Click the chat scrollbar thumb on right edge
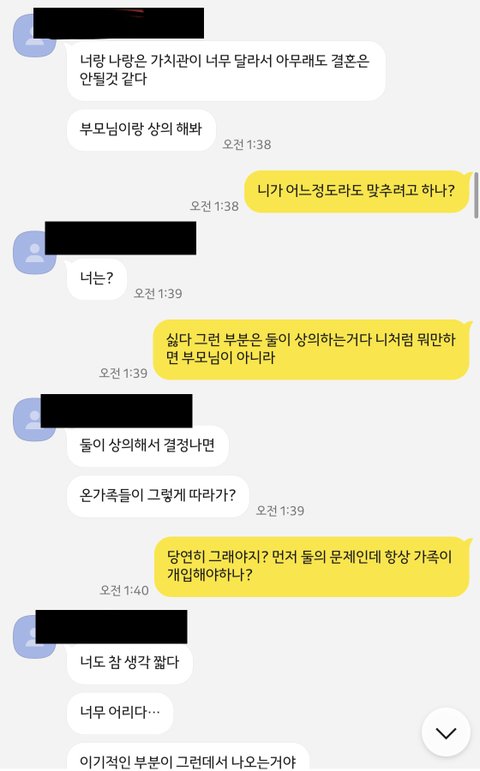Screen dimensions: 480x771 (476, 195)
